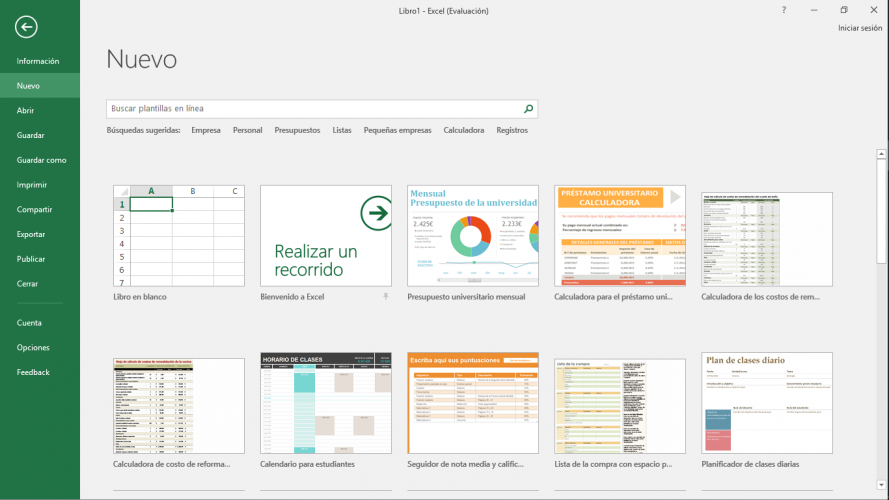Select Cerrar in the sidebar
Image resolution: width=889 pixels, height=500 pixels.
pos(40,283)
